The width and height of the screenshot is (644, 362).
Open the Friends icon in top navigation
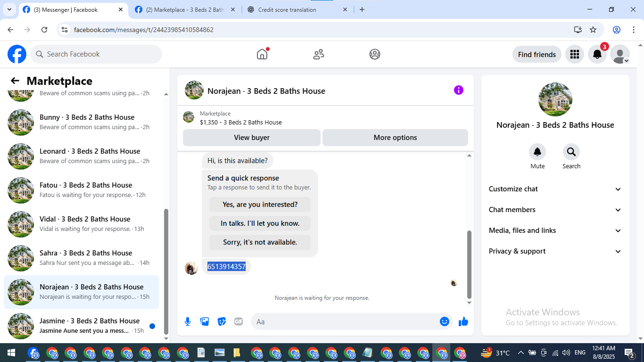319,54
